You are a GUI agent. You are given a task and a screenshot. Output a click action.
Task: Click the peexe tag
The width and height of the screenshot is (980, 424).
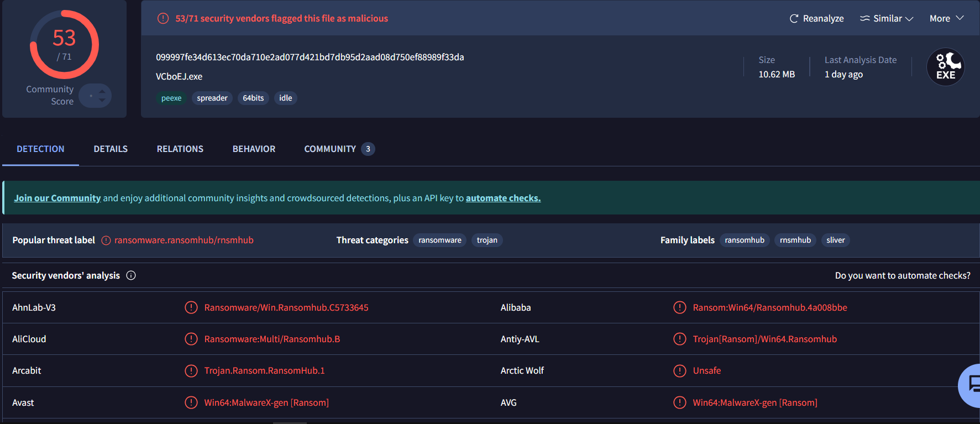[171, 98]
